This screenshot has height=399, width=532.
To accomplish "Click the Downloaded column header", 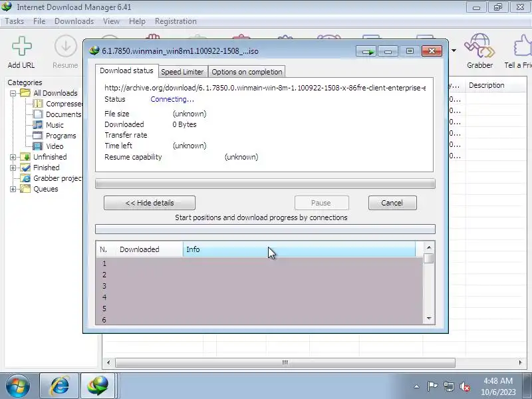I will [149, 249].
